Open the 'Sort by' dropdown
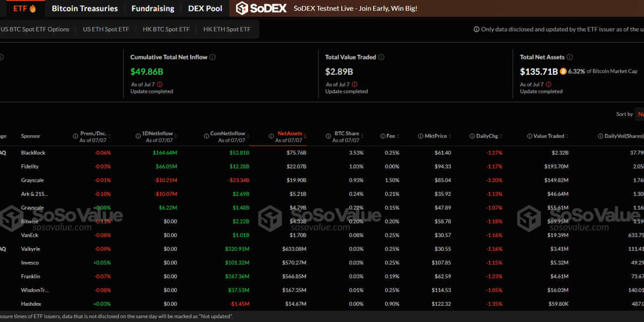644x322 pixels. (x=640, y=114)
